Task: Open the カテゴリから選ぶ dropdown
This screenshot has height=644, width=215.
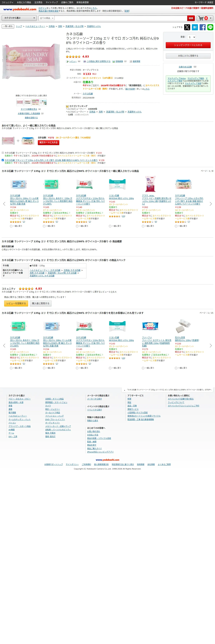Action: pyautogui.click(x=20, y=18)
